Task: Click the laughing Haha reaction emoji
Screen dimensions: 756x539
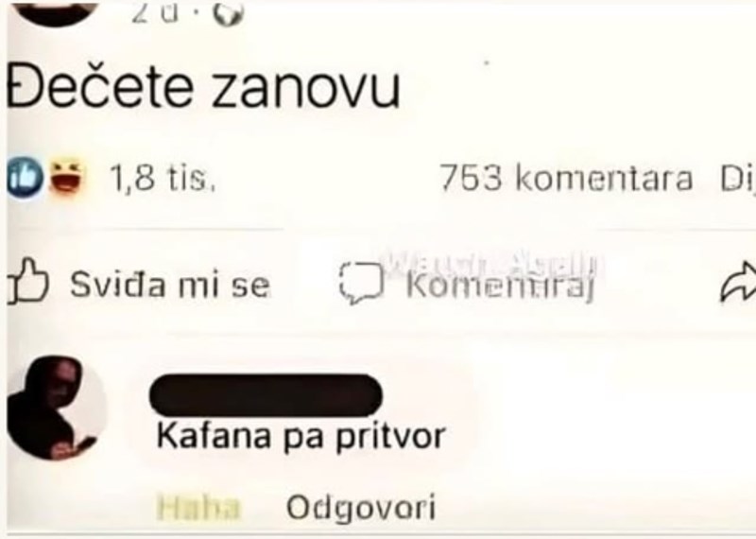Action: (x=67, y=177)
